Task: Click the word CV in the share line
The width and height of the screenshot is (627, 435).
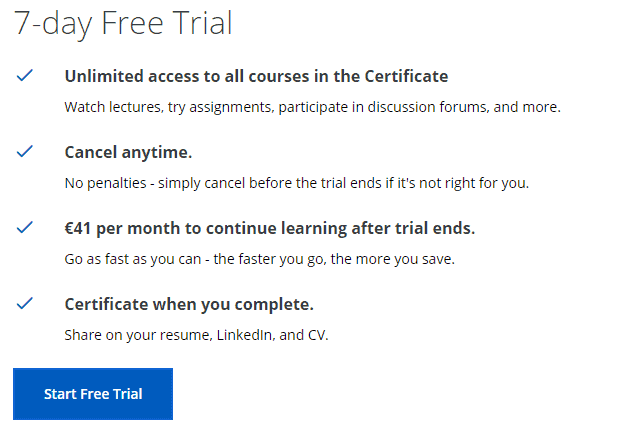Action: point(315,335)
